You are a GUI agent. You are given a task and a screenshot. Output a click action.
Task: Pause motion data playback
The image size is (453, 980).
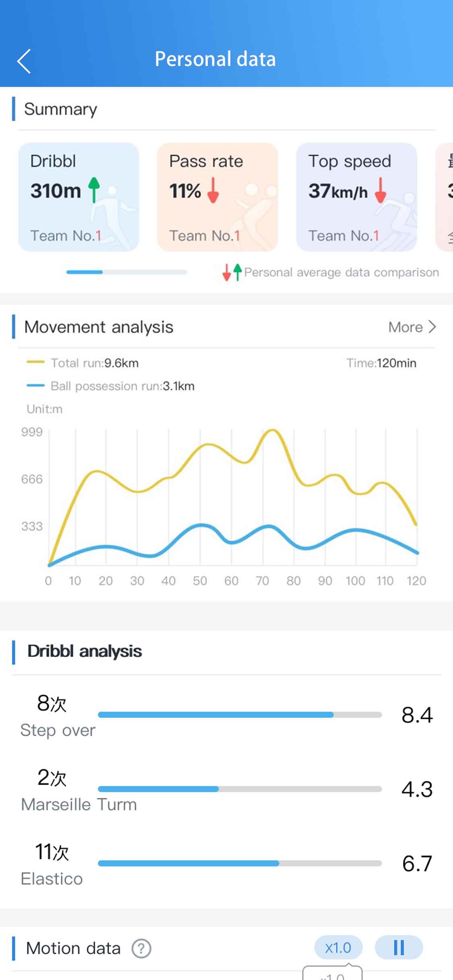pos(399,947)
